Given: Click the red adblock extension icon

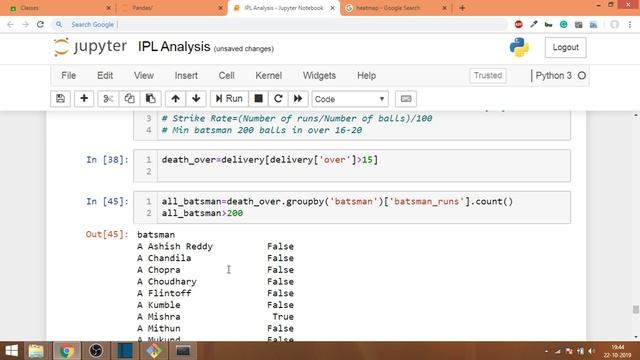Looking at the screenshot, I should tap(518, 24).
